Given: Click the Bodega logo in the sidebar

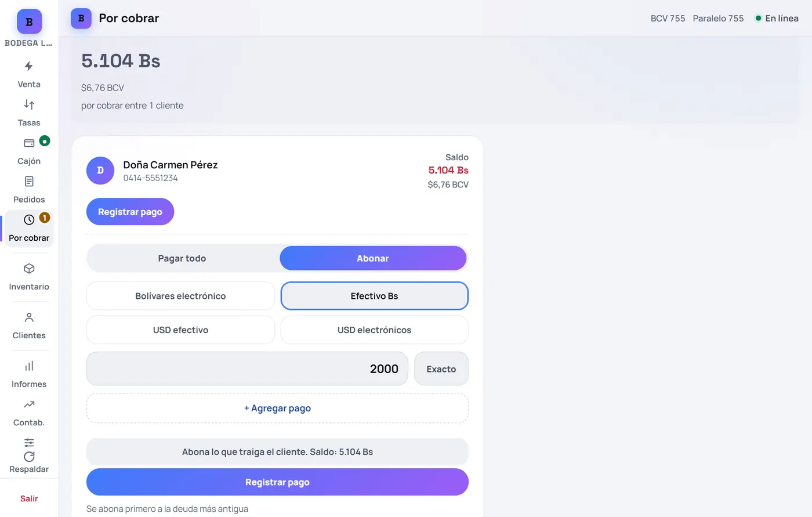Looking at the screenshot, I should (x=29, y=21).
